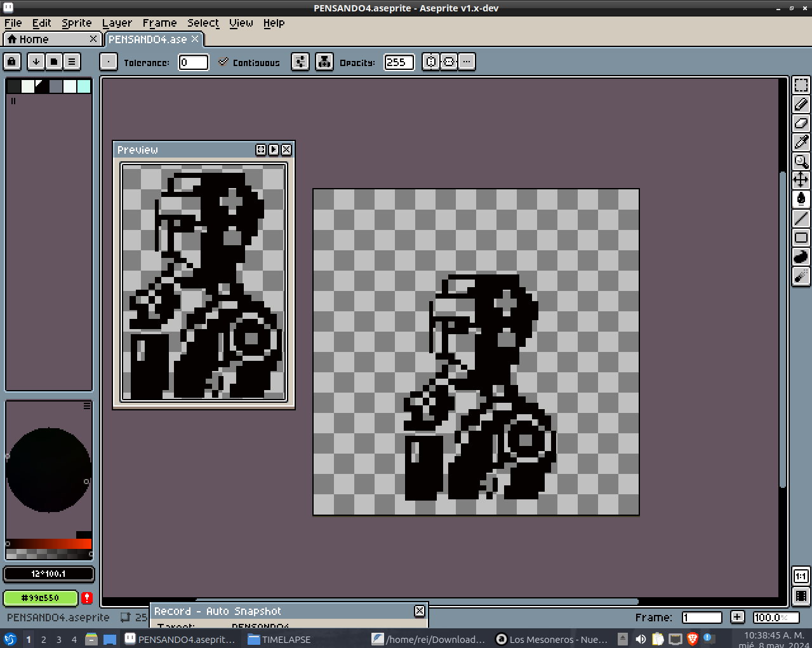Click the 1:1 preview toggle button

click(801, 576)
